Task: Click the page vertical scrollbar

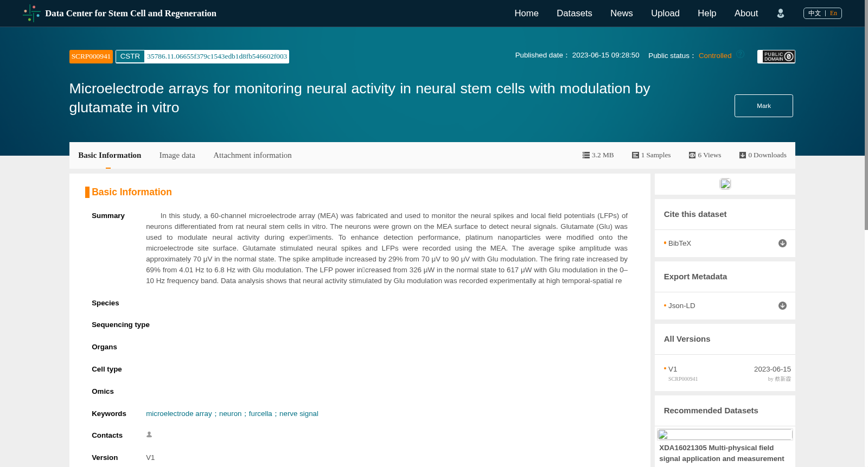Action: 866,115
